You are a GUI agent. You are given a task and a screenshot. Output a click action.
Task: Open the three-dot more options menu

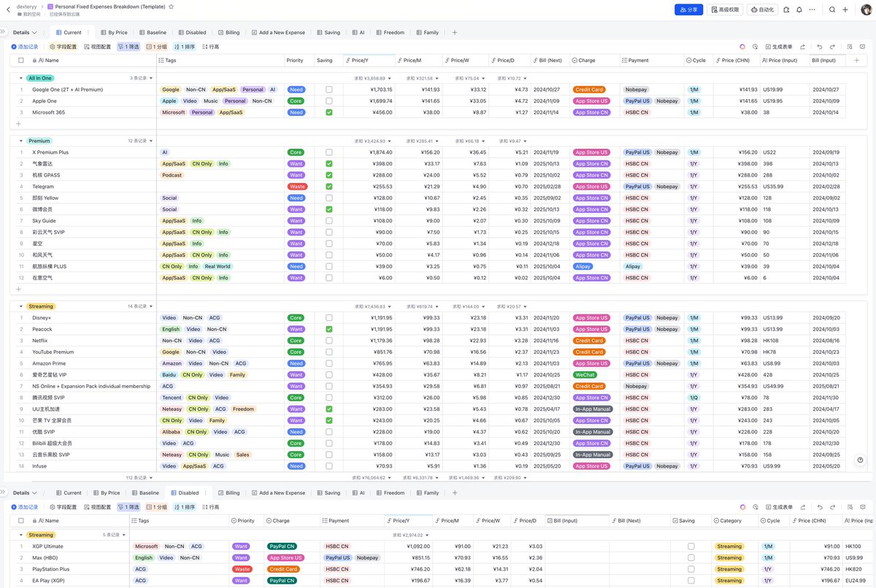click(812, 9)
